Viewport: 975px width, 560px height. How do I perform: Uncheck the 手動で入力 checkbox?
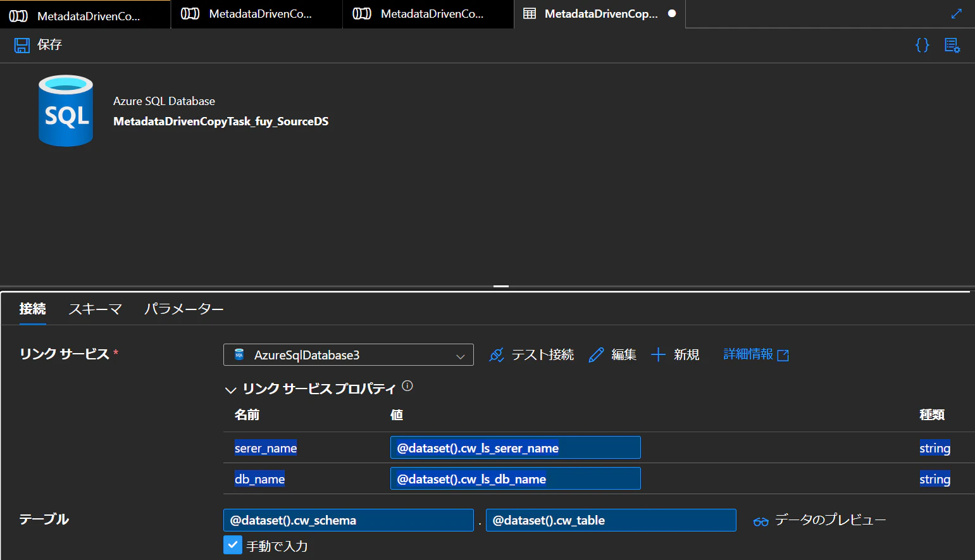click(x=233, y=545)
